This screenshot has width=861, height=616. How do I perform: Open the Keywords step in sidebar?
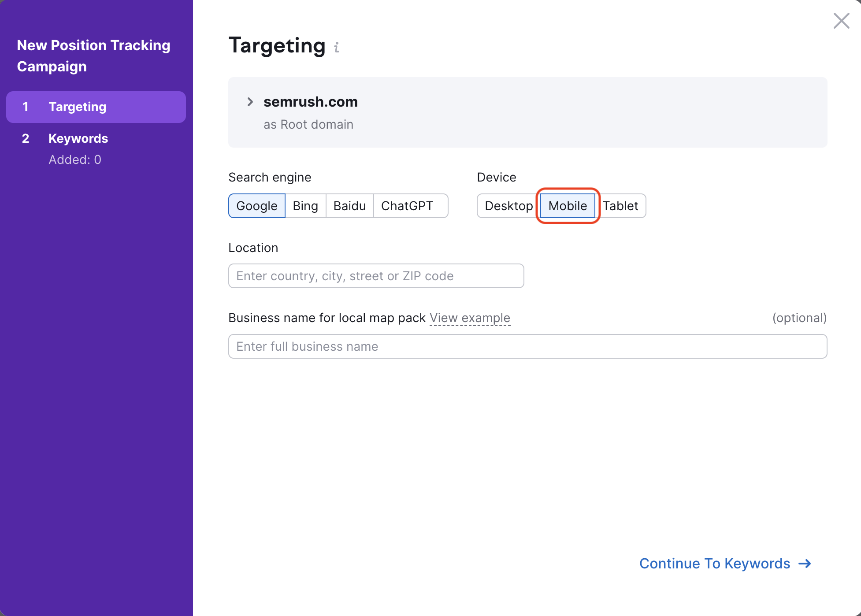click(x=78, y=138)
